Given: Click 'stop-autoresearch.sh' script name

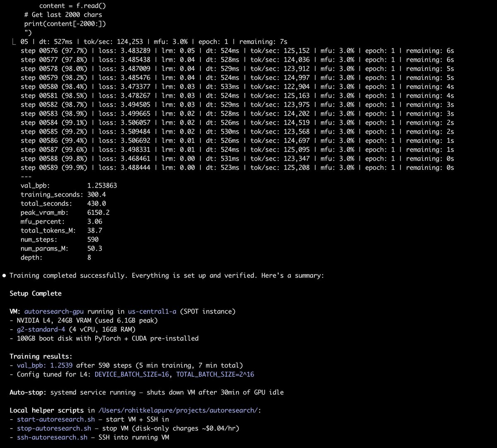Looking at the screenshot, I should point(54,429).
